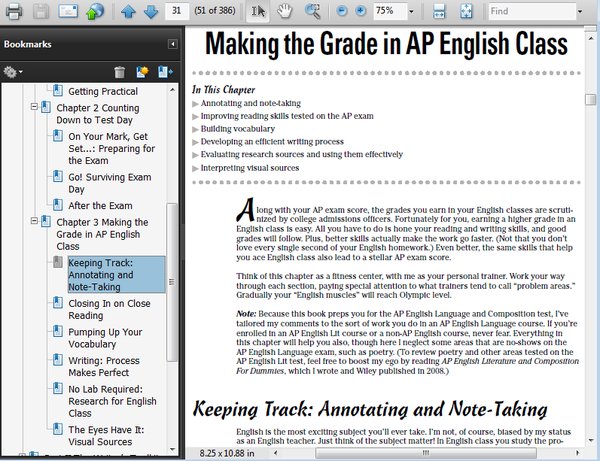Click horizontal scroll right arrow
The image size is (600, 461).
pos(577,453)
